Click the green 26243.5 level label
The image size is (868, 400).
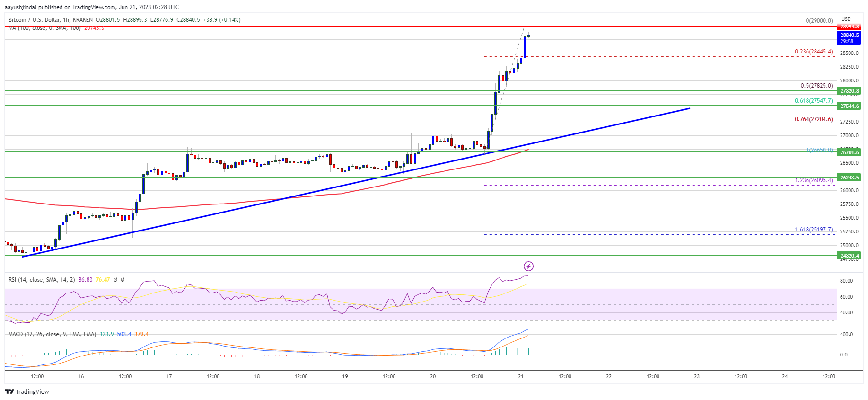coord(849,178)
